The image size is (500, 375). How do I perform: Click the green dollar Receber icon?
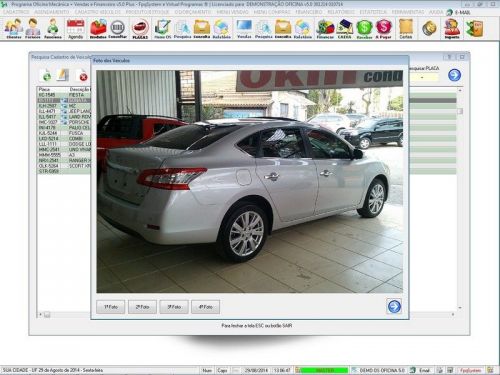click(x=364, y=29)
